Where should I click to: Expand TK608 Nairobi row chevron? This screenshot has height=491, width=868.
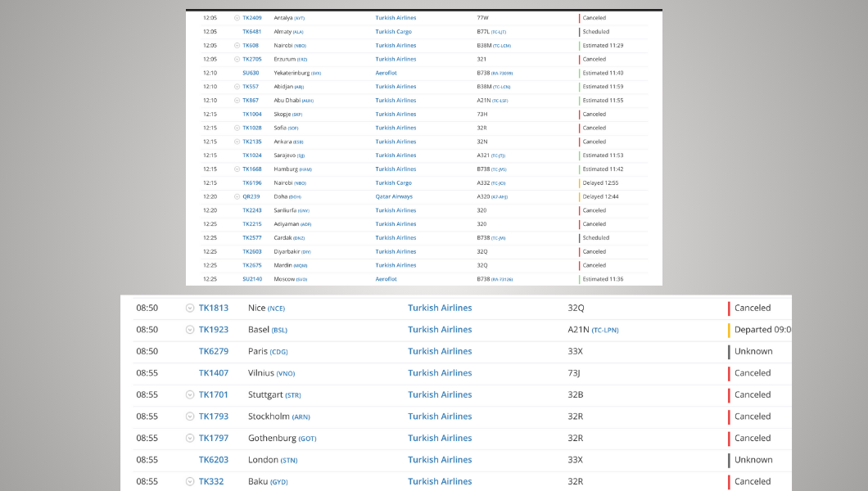[x=237, y=45]
